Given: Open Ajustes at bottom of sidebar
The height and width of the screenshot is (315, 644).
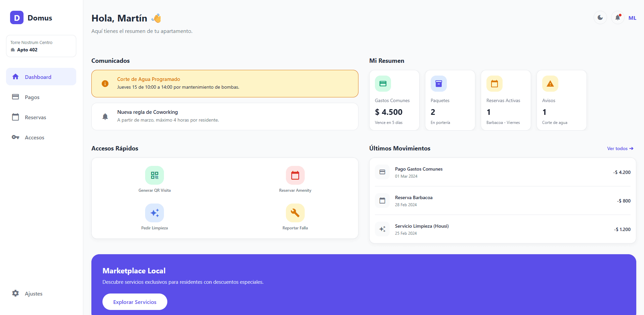Looking at the screenshot, I should point(34,293).
